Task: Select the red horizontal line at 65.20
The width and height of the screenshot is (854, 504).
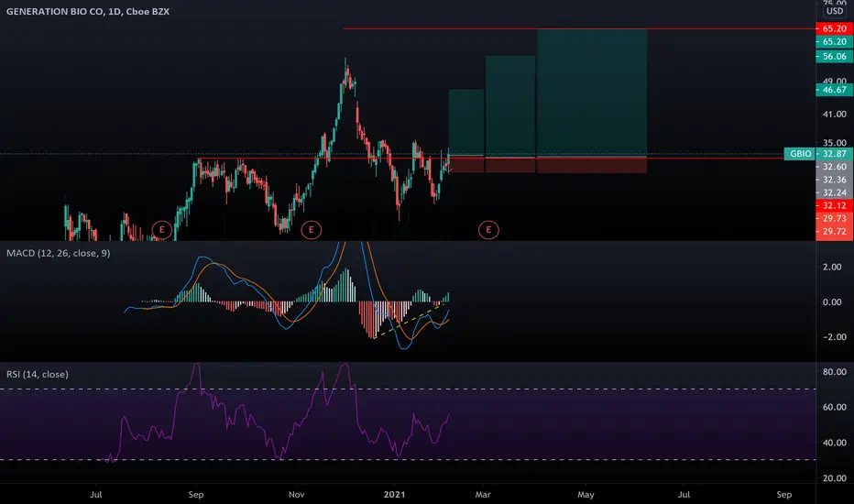Action: (x=579, y=29)
